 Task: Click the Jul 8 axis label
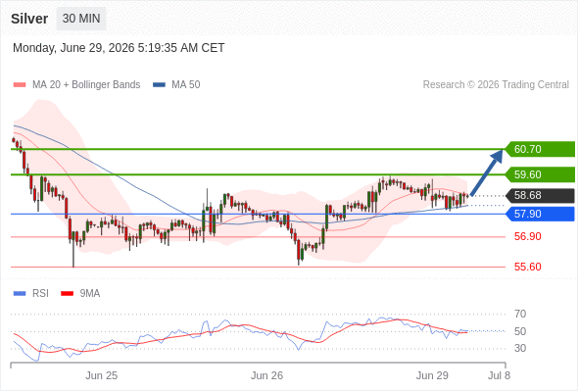click(x=499, y=375)
